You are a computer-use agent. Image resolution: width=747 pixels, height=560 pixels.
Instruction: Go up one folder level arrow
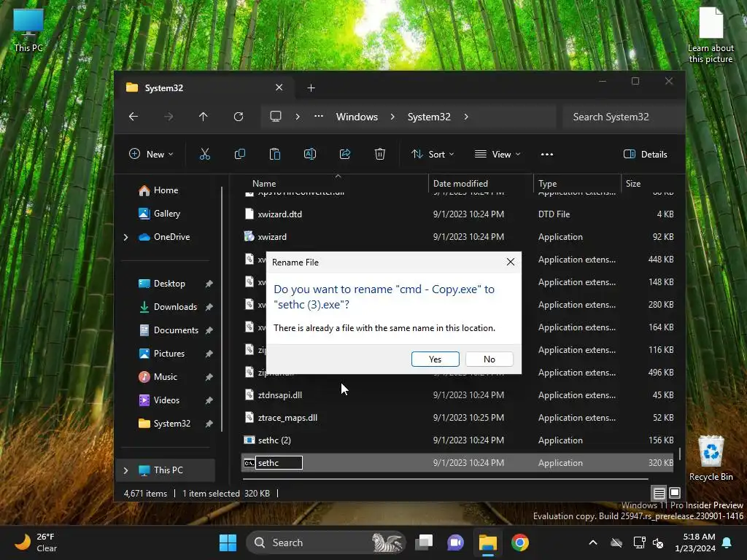204,117
